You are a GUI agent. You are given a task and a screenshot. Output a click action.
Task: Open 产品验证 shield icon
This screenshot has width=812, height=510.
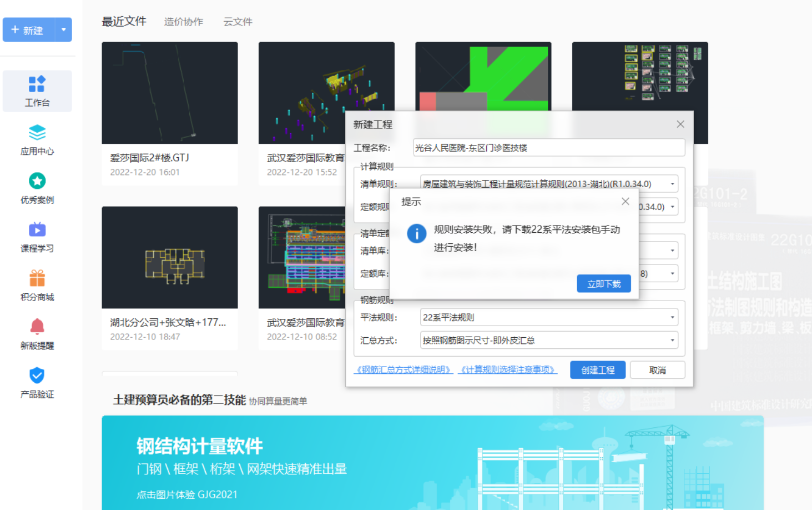click(37, 375)
